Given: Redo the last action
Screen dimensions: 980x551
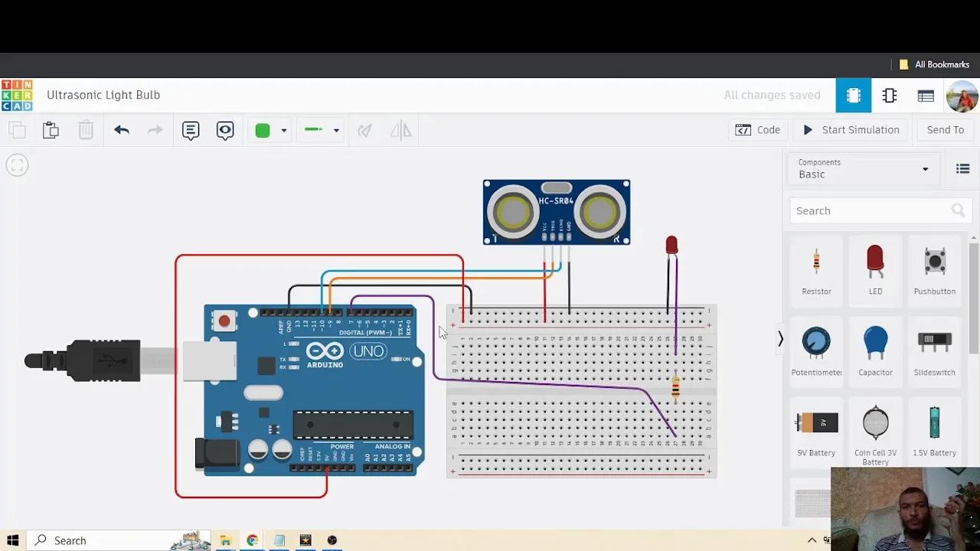Looking at the screenshot, I should pyautogui.click(x=154, y=129).
